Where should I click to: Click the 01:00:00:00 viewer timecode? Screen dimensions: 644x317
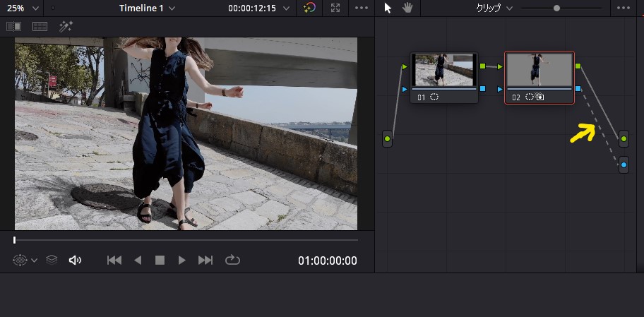328,261
